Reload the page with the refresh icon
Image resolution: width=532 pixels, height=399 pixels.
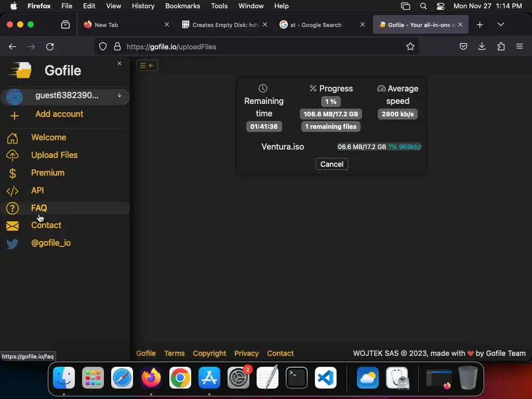50,47
